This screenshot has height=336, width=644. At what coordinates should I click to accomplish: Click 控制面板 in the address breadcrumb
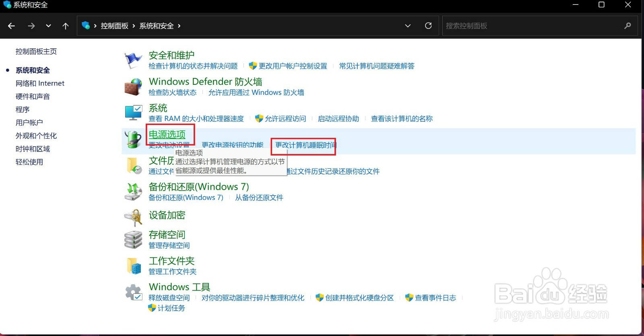coord(114,26)
